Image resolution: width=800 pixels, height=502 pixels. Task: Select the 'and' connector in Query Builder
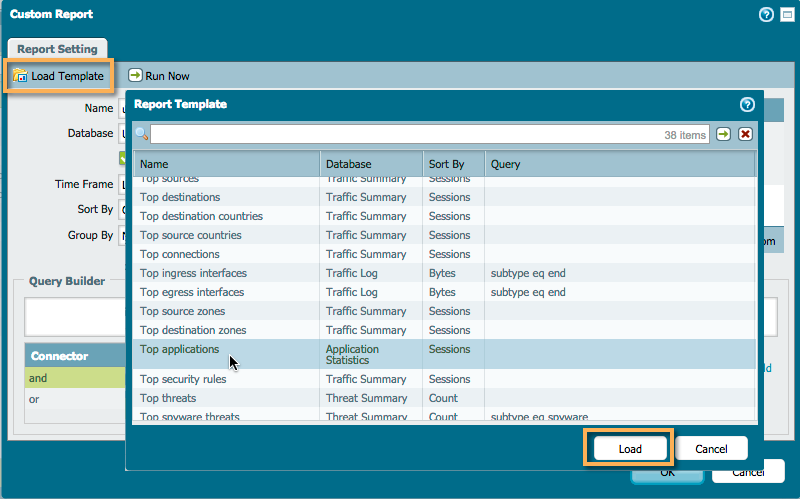[x=38, y=378]
